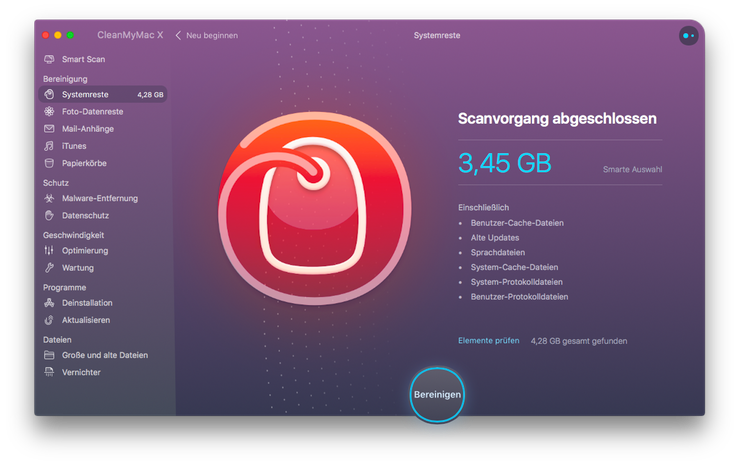
Task: Click the Elemente prüfen link
Action: click(x=488, y=340)
